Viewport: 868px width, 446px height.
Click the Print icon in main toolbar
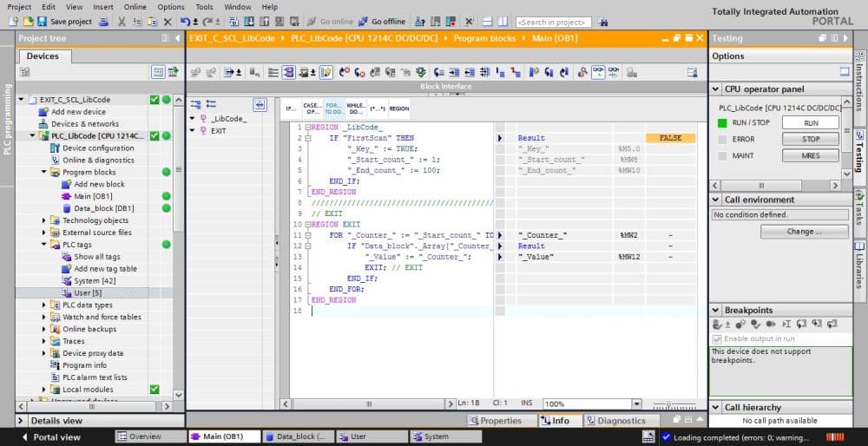point(103,22)
